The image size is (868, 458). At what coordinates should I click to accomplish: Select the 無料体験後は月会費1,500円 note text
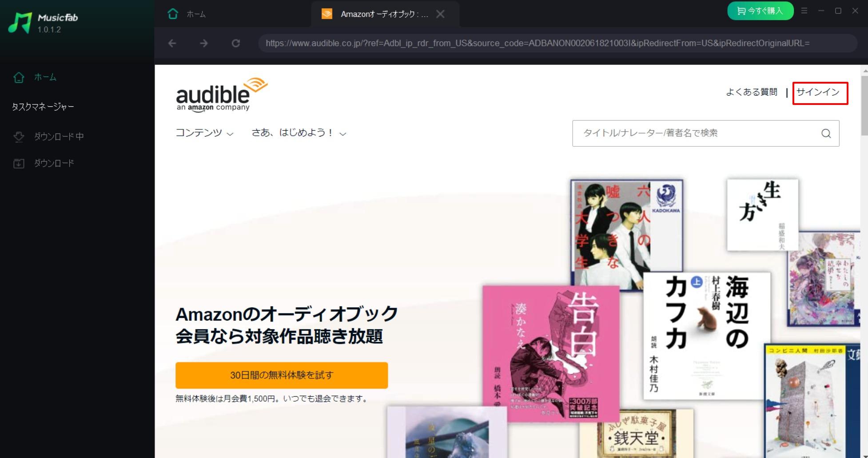tap(273, 399)
